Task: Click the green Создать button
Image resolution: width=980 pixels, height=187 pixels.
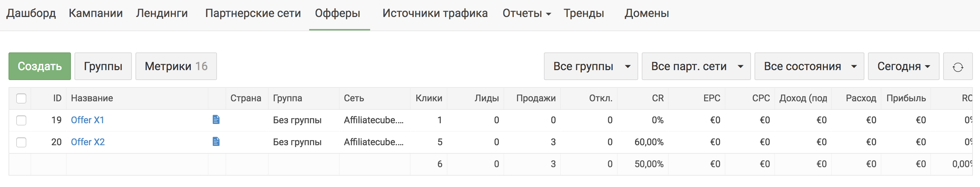Action: tap(40, 66)
